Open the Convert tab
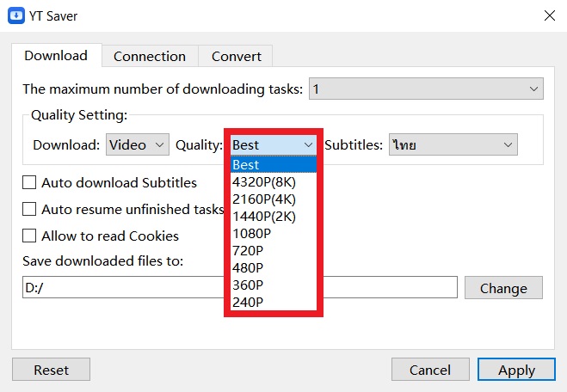 click(x=236, y=57)
